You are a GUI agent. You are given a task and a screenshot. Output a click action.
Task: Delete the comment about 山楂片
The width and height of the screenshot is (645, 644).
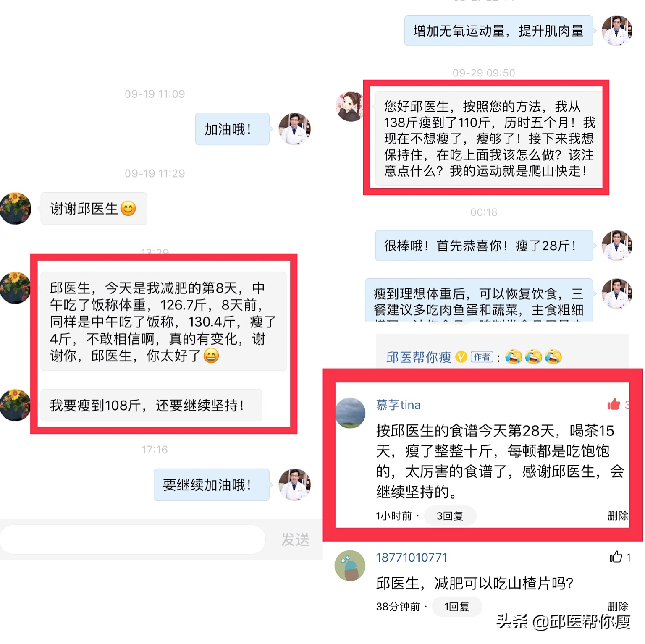pyautogui.click(x=618, y=606)
